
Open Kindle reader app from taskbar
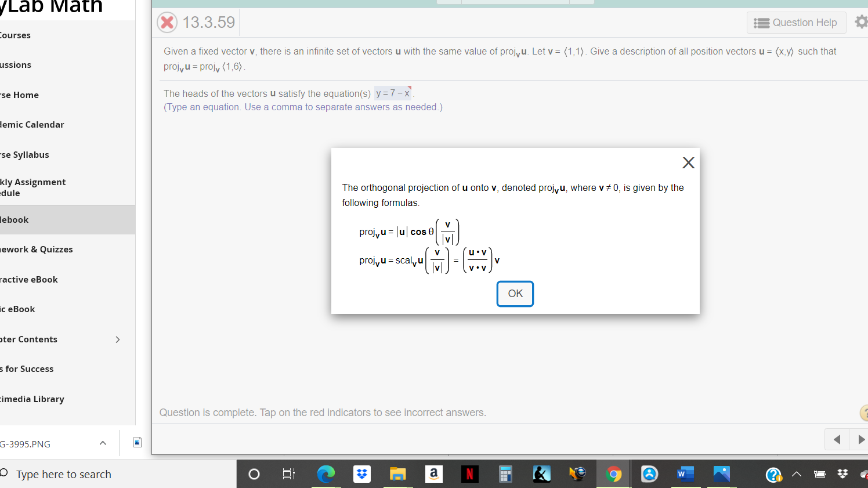[541, 474]
